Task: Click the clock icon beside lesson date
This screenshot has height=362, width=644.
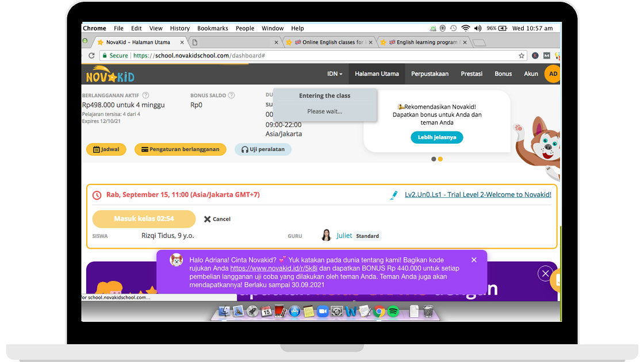Action: point(97,195)
